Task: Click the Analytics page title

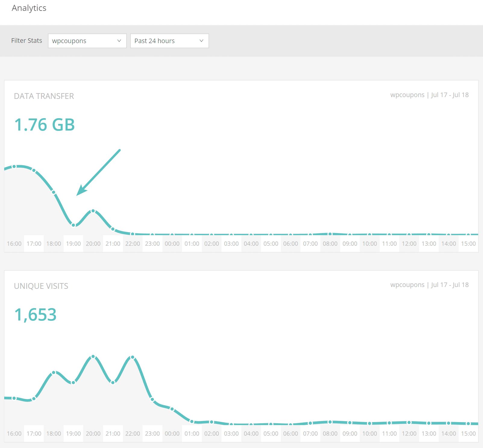Action: point(29,8)
